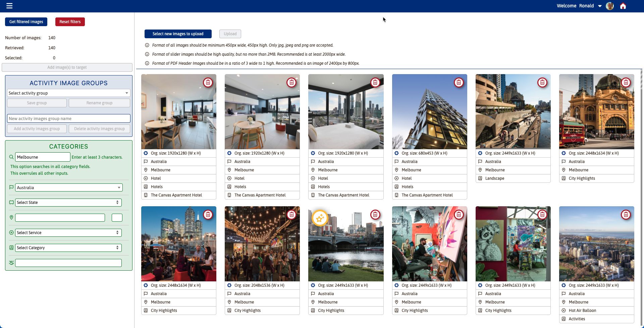The height and width of the screenshot is (328, 644).
Task: Click the small box next to location field
Action: tap(117, 218)
